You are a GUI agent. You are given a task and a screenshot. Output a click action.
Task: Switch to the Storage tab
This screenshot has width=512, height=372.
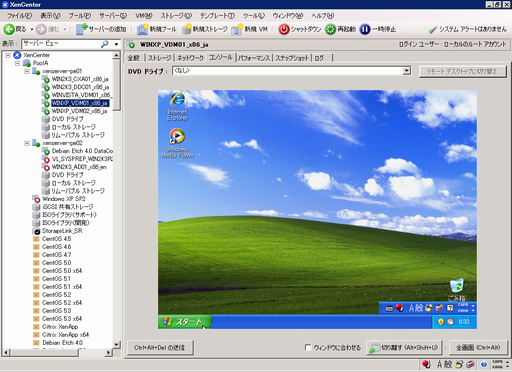[160, 58]
